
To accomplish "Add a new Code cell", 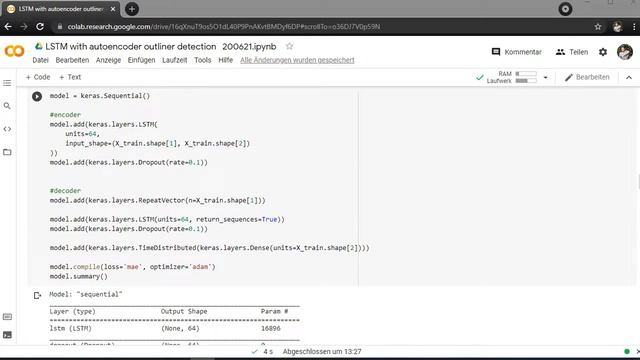I will point(38,77).
